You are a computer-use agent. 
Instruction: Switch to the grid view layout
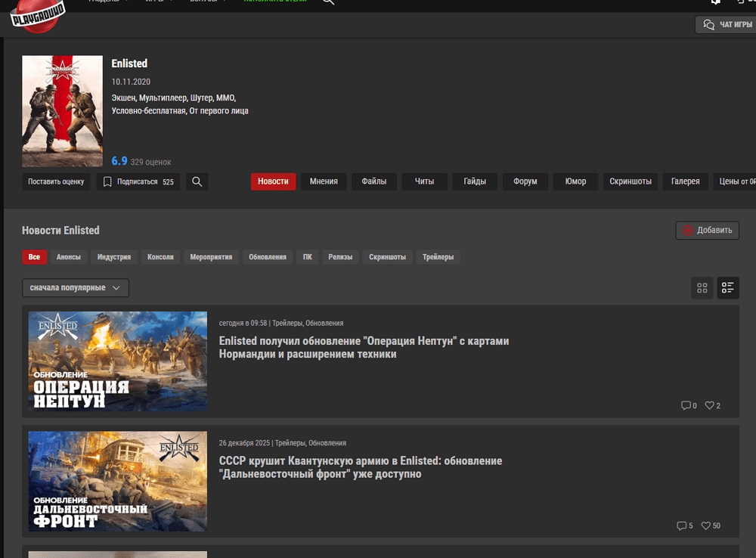coord(702,288)
